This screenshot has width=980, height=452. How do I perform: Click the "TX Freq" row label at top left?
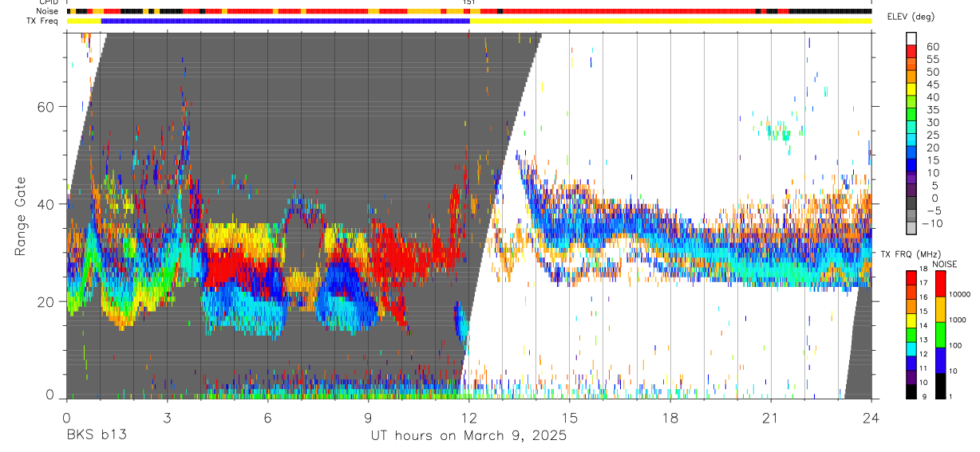point(44,21)
